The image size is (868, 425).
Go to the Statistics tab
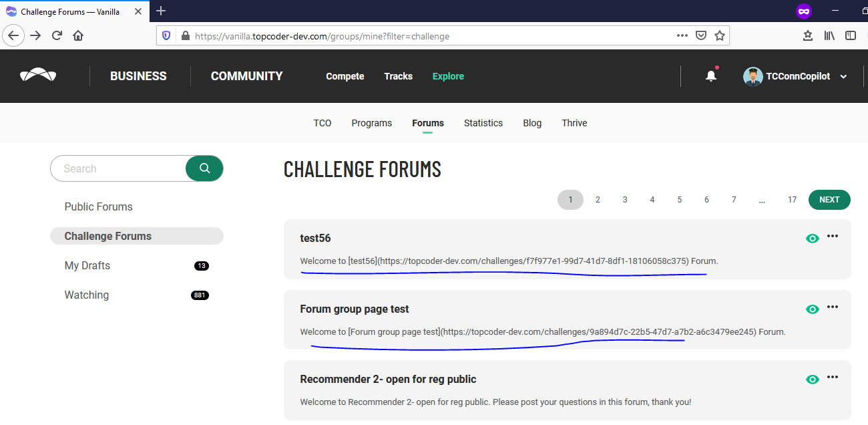coord(483,123)
